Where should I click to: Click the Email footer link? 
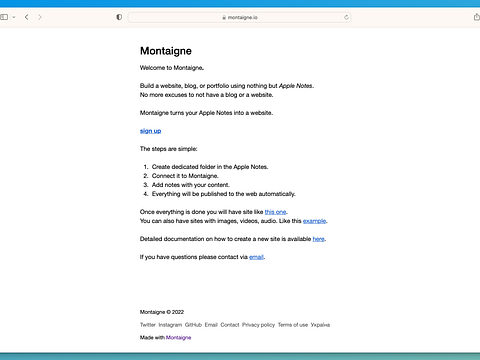tap(211, 325)
